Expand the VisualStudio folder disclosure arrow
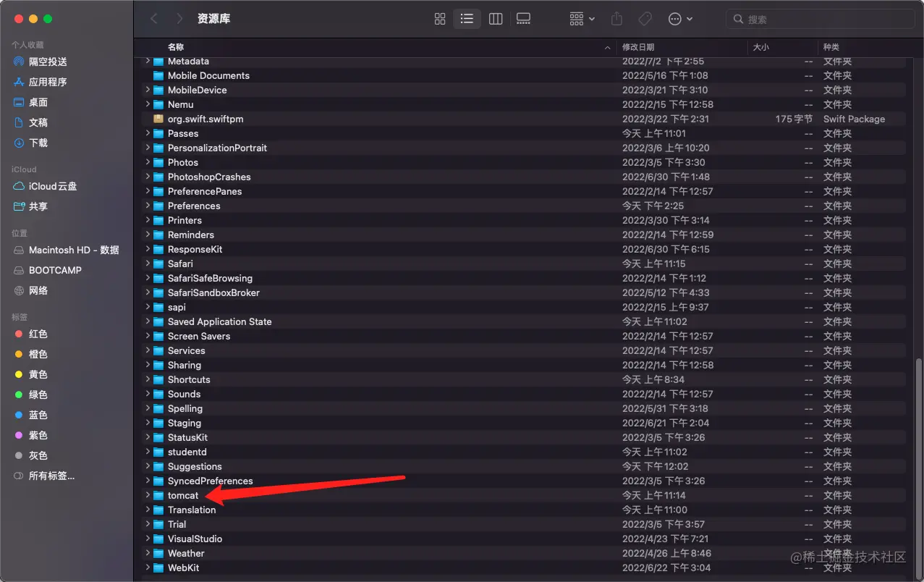 (x=148, y=539)
